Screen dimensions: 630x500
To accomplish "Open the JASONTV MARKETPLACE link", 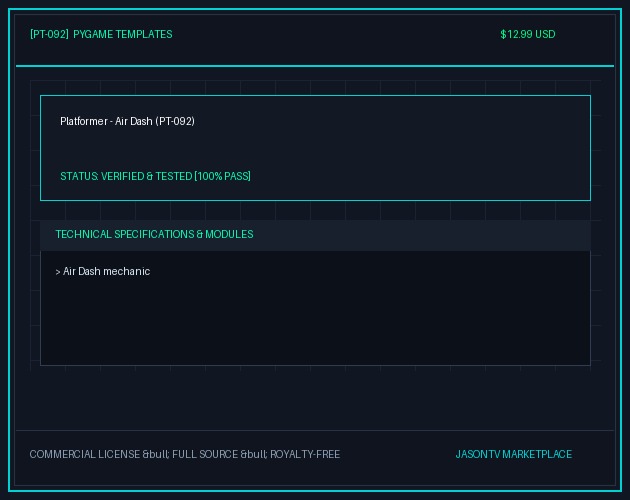I will pos(513,454).
